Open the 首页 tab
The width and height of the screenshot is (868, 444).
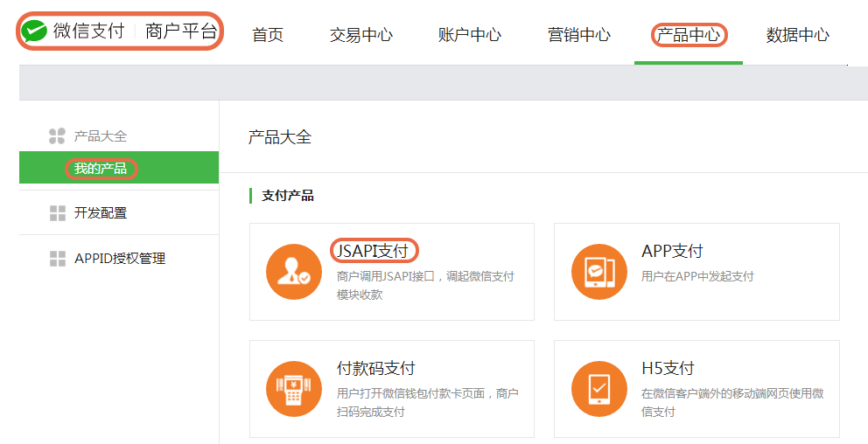point(268,35)
